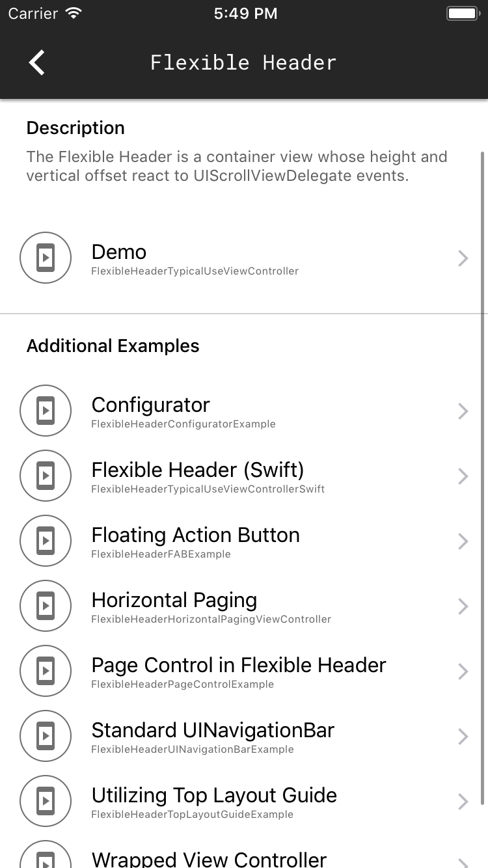Tap the back arrow in header
Image resolution: width=488 pixels, height=868 pixels.
37,62
